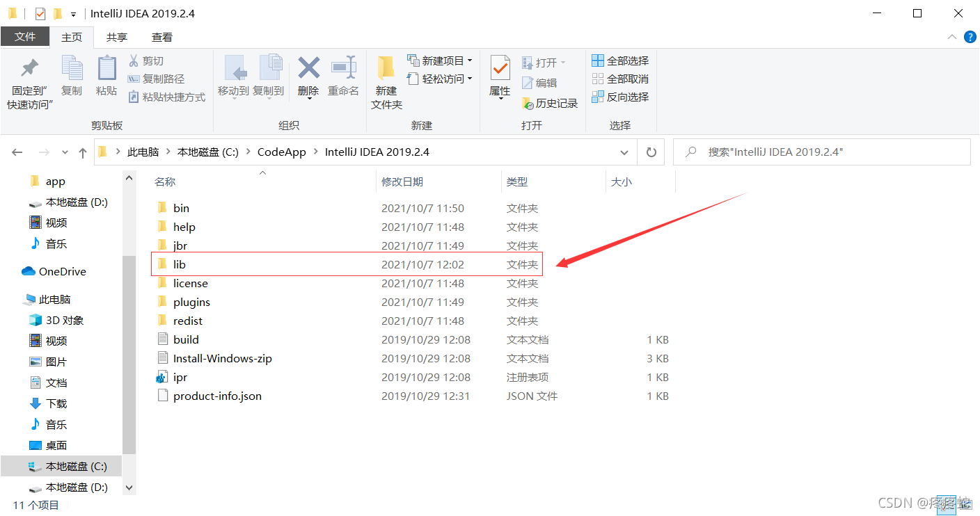Go back with the left arrow

coord(17,152)
